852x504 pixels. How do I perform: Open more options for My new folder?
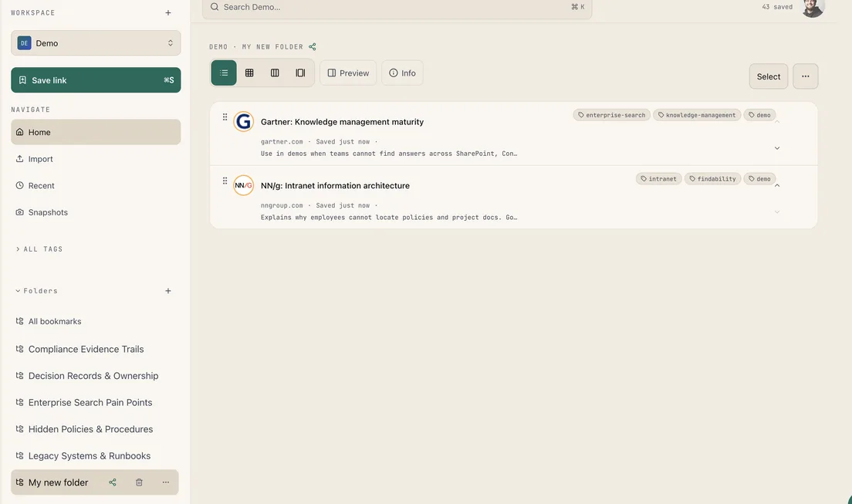[x=166, y=482]
